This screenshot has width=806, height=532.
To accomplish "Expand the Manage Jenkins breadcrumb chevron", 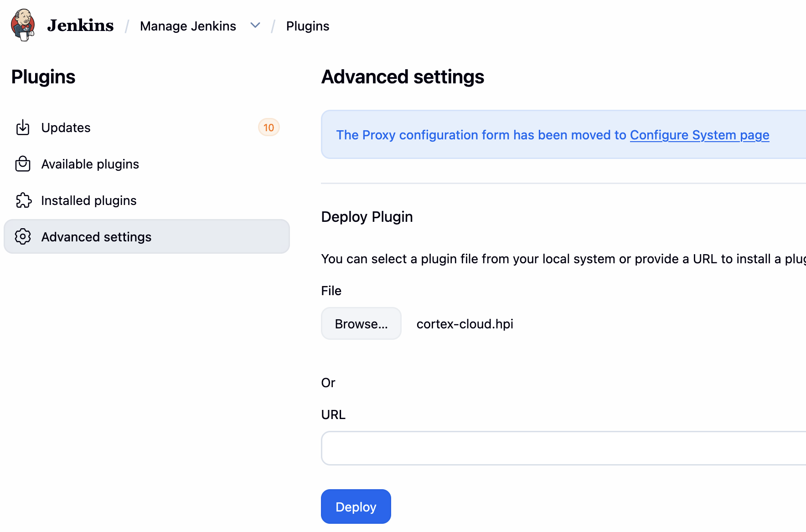I will point(255,26).
